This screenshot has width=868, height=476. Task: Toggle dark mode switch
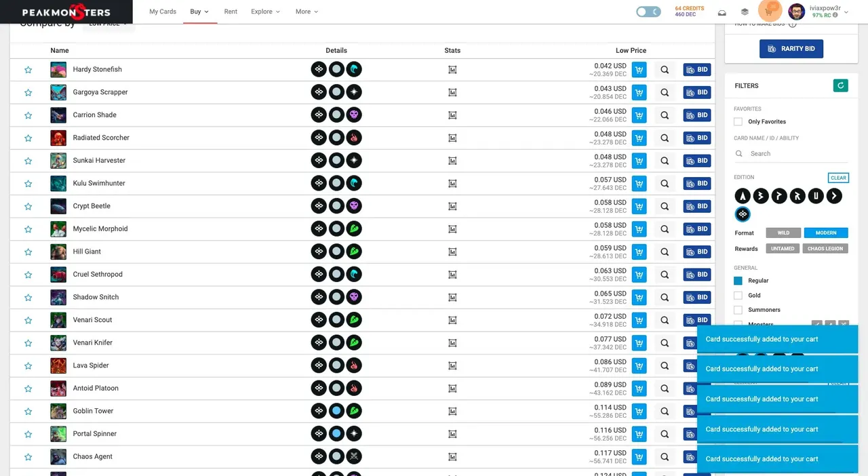[648, 12]
